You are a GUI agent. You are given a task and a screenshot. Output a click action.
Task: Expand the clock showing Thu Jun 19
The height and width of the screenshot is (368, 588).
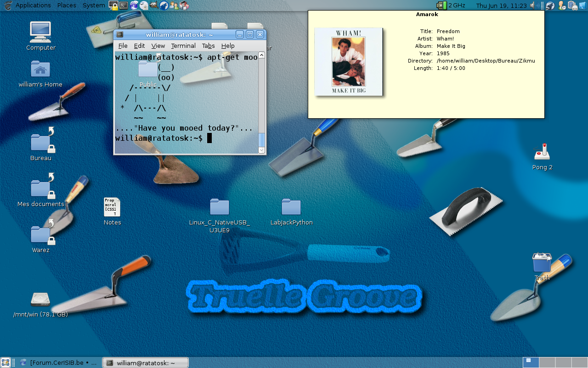(x=501, y=6)
